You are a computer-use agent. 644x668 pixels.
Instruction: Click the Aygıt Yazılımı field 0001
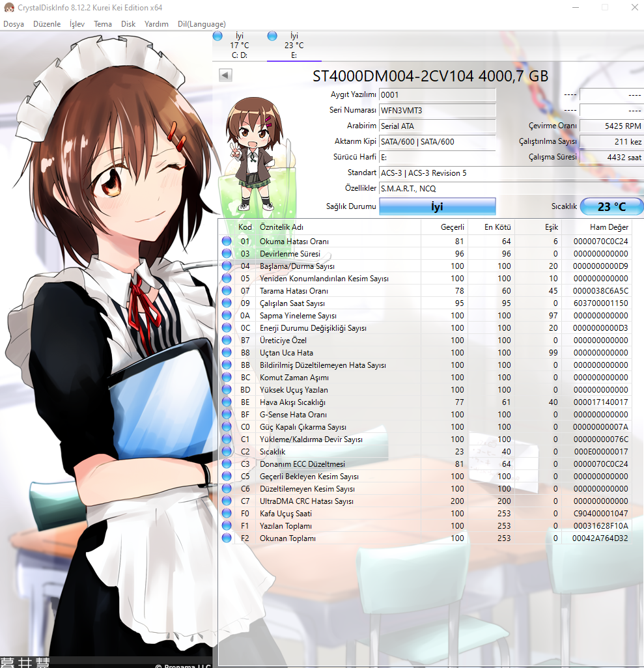point(438,94)
